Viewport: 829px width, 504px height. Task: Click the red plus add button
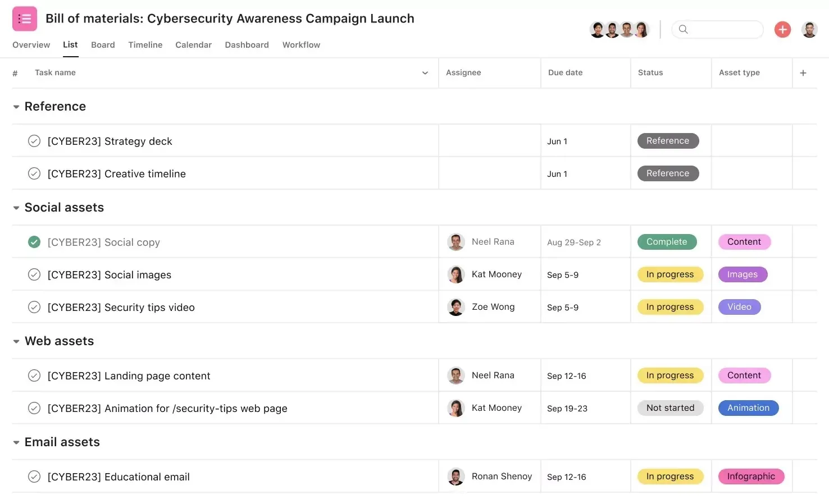pyautogui.click(x=782, y=29)
